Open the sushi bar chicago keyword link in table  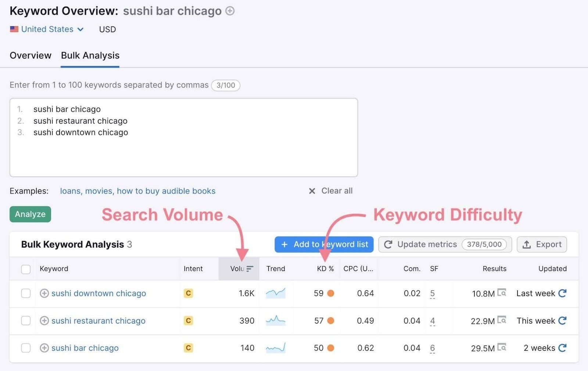(85, 348)
